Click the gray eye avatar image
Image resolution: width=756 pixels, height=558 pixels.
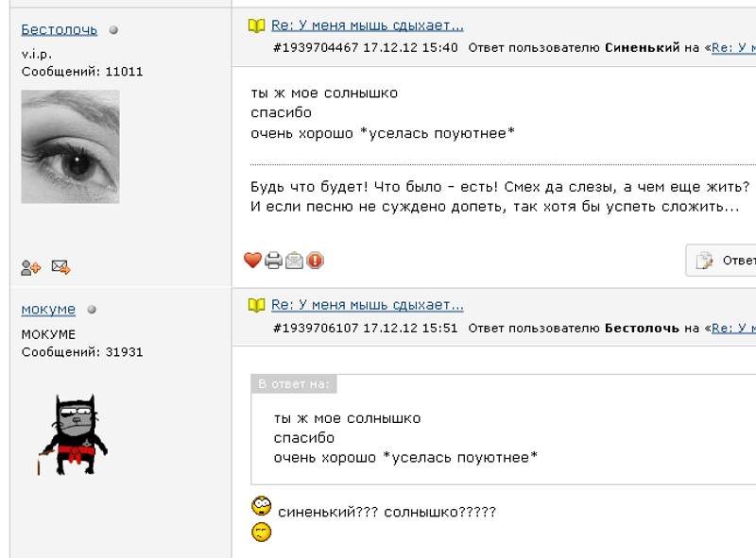[x=70, y=146]
